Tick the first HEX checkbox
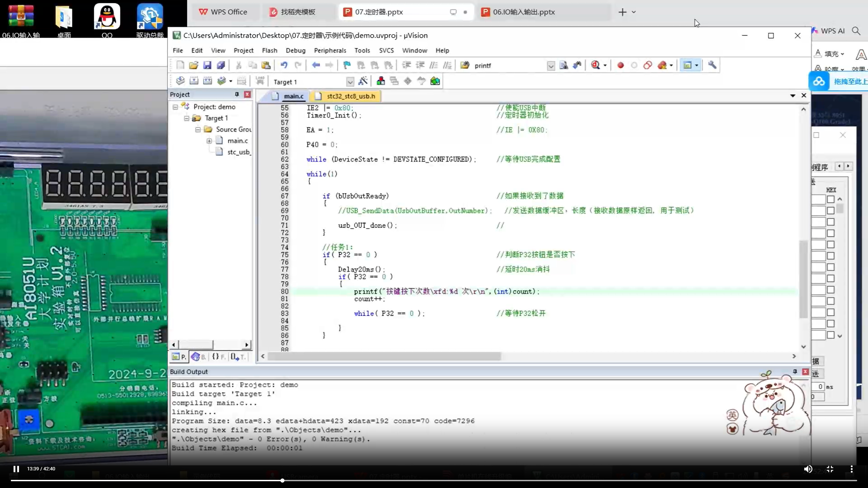868x488 pixels. (830, 200)
